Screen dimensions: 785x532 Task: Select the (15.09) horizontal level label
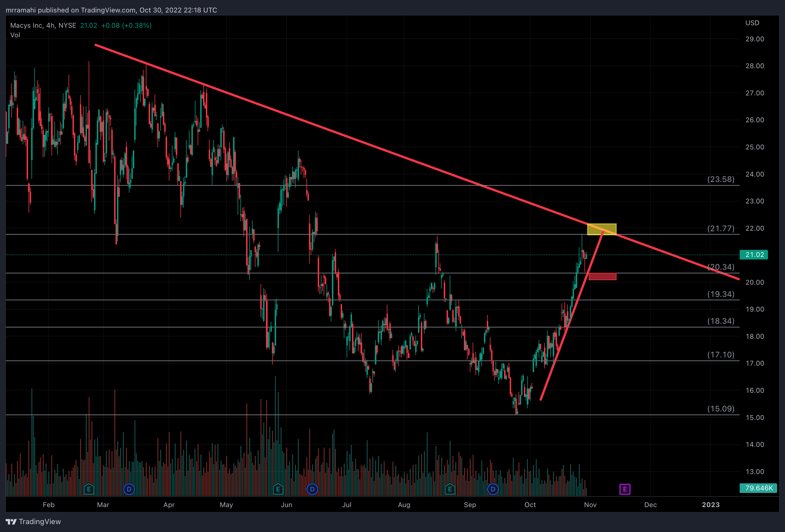[x=720, y=409]
